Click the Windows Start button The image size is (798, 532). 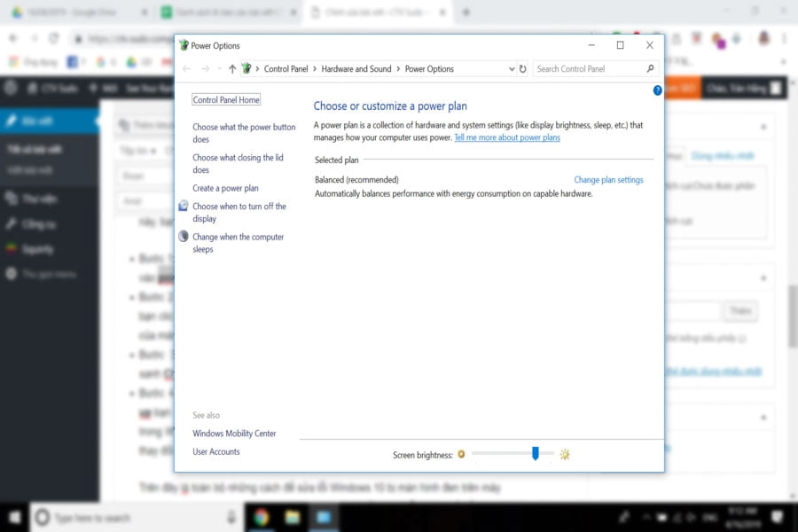coord(15,517)
